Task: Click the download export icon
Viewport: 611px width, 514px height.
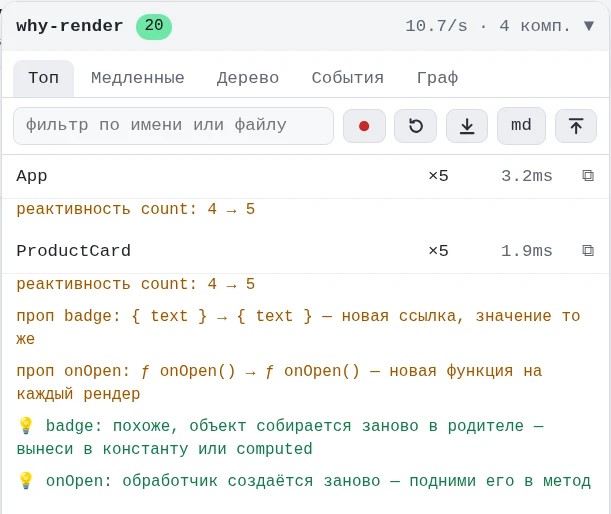Action: (x=467, y=126)
